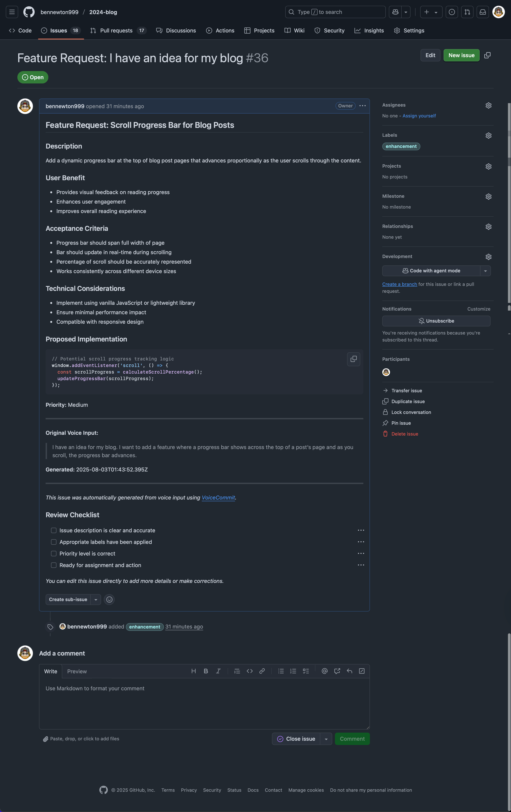
Task: Open the notifications inbox icon
Action: (483, 12)
